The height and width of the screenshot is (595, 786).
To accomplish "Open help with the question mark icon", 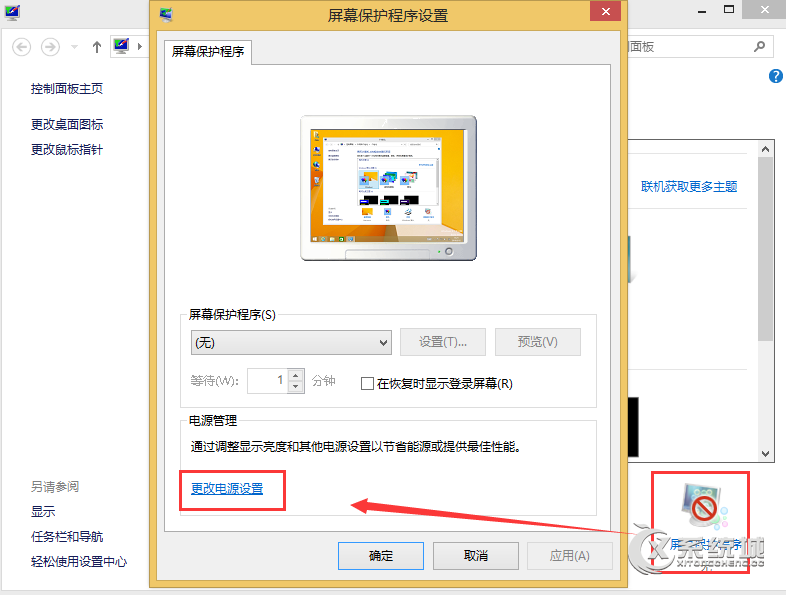I will tap(775, 76).
